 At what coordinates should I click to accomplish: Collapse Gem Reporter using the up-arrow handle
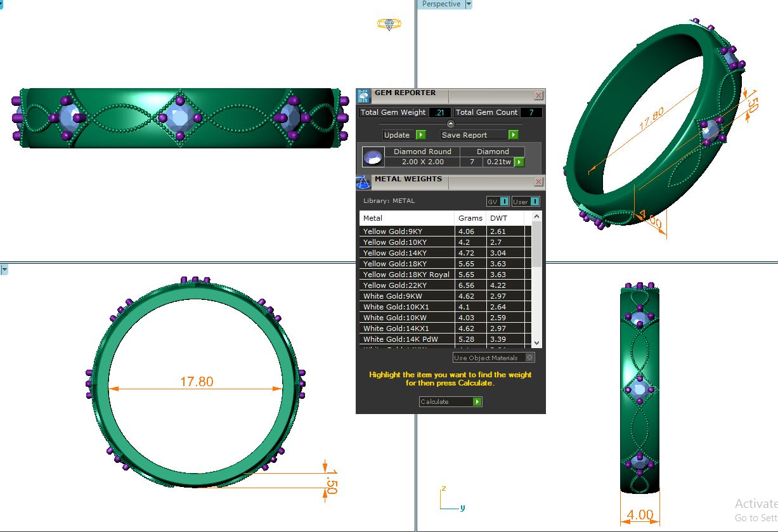tap(451, 124)
